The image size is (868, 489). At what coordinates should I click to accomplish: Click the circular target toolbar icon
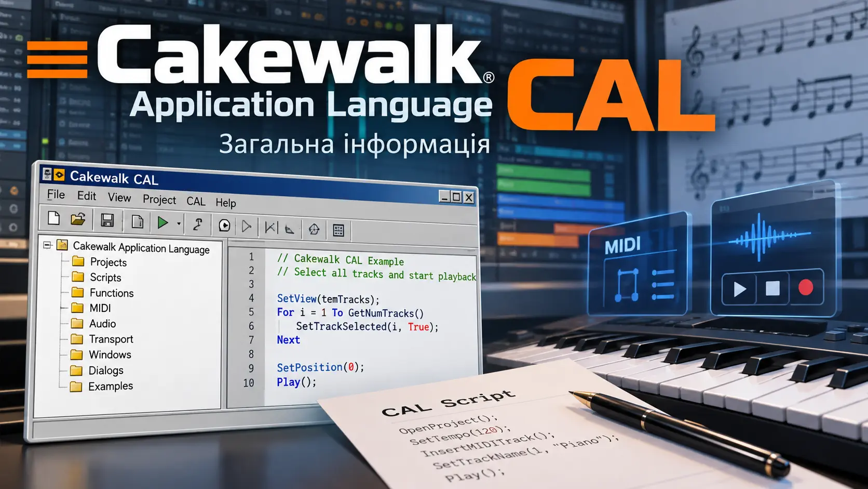[x=314, y=229]
